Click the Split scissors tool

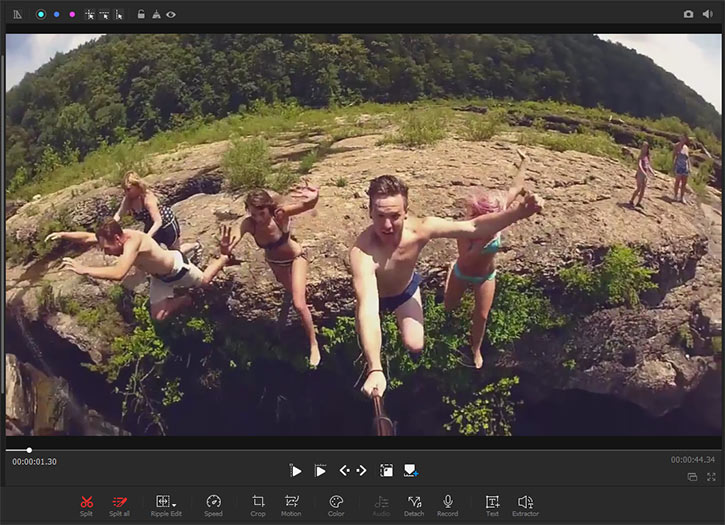tap(87, 501)
